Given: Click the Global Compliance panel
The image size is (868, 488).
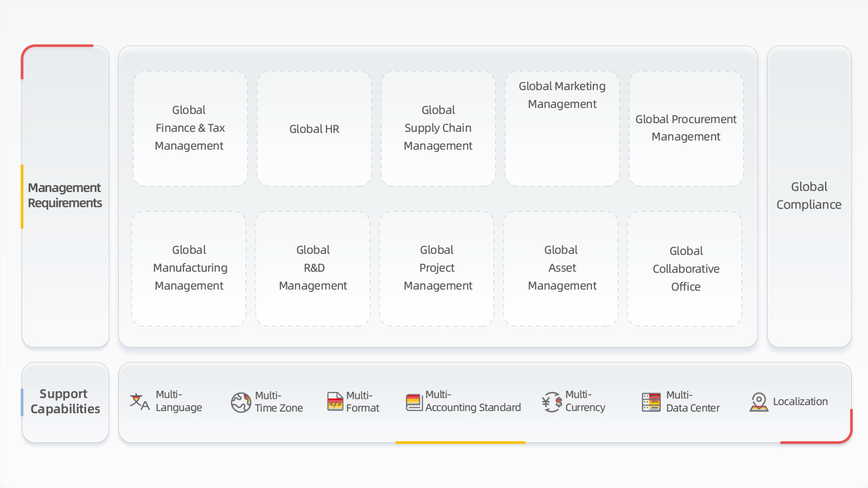Looking at the screenshot, I should (809, 196).
